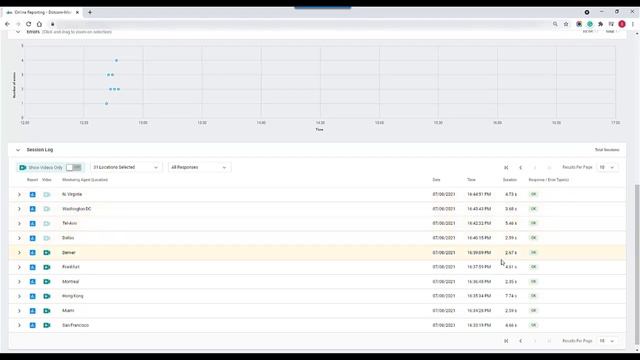640x360 pixels.
Task: Expand the Tel-Aviv session row
Action: click(x=19, y=224)
